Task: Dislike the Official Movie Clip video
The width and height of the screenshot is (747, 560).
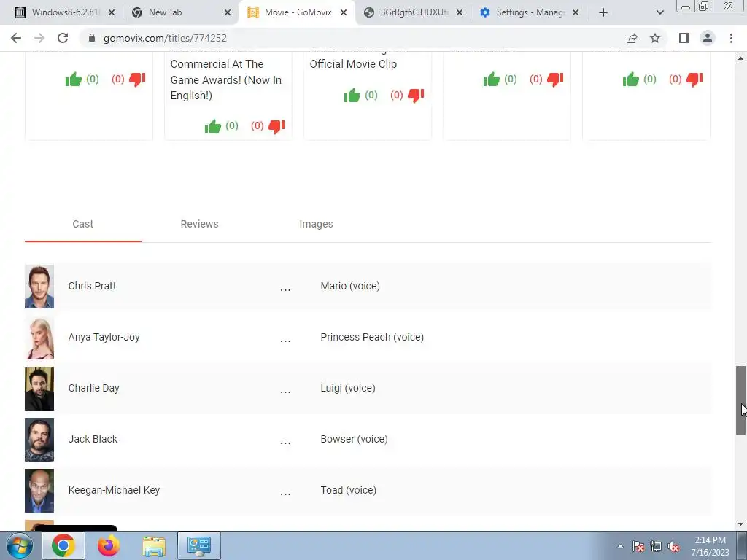Action: click(416, 96)
